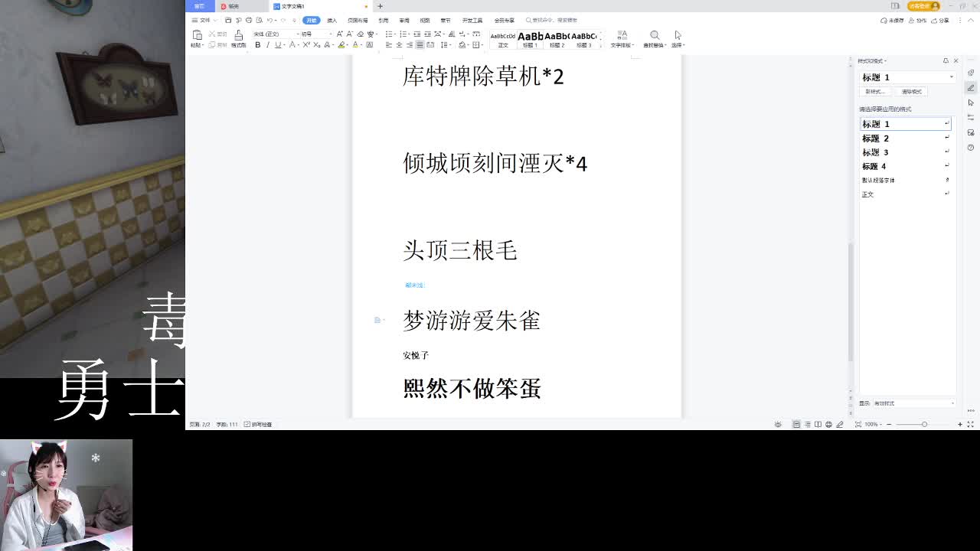
Task: Switch to the 页面布局 ribbon tab
Action: click(358, 20)
